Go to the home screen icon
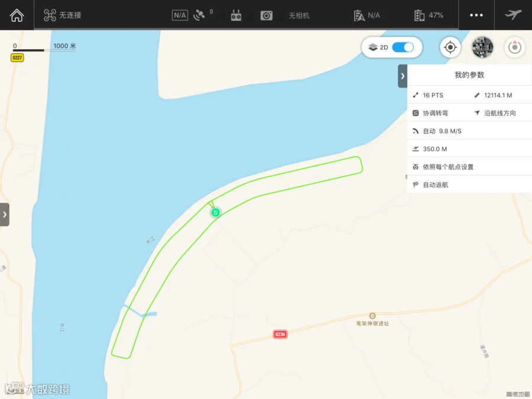Screen dimensions: 532x399 pos(17,15)
